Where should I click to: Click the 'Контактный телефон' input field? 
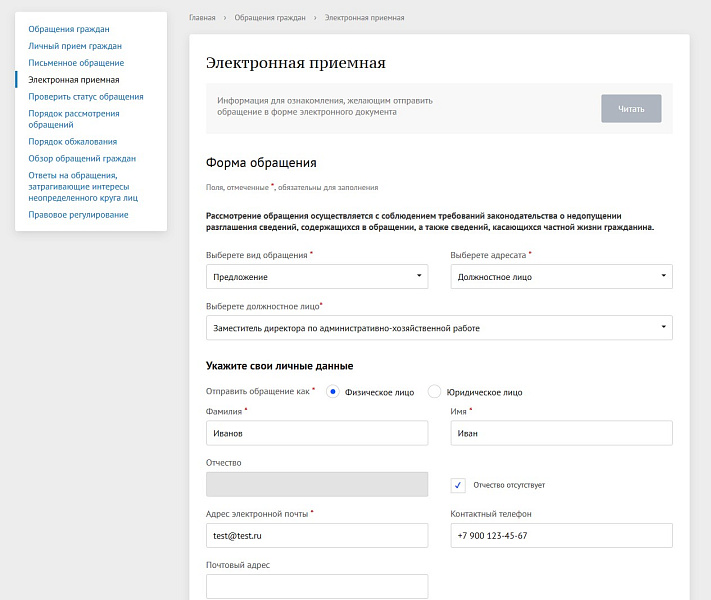561,536
